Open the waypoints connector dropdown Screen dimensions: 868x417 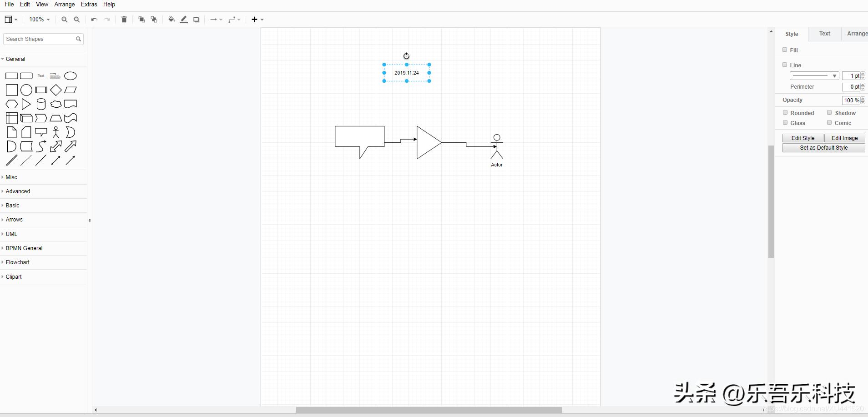pyautogui.click(x=234, y=20)
